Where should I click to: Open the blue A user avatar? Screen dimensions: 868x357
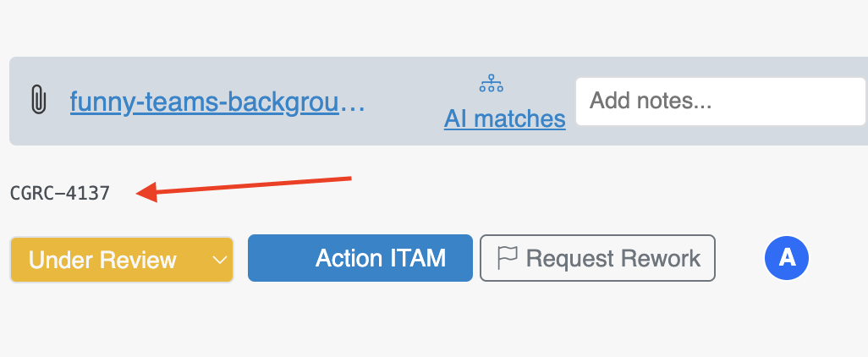point(787,258)
